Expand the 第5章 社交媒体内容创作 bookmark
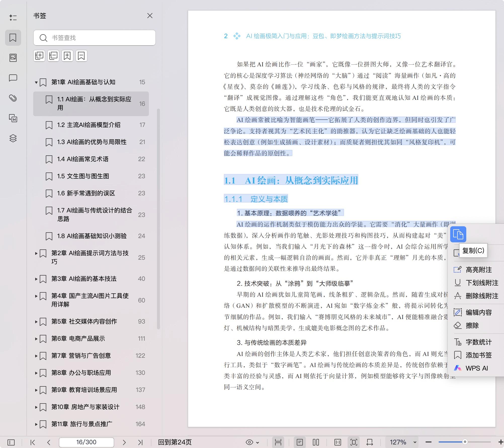The image size is (504, 448). pyautogui.click(x=36, y=322)
